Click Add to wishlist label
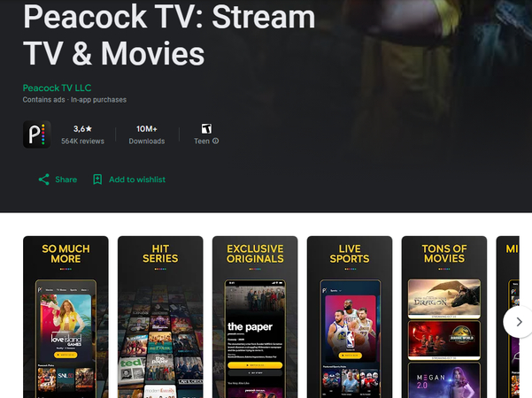This screenshot has height=398, width=532. click(x=137, y=180)
